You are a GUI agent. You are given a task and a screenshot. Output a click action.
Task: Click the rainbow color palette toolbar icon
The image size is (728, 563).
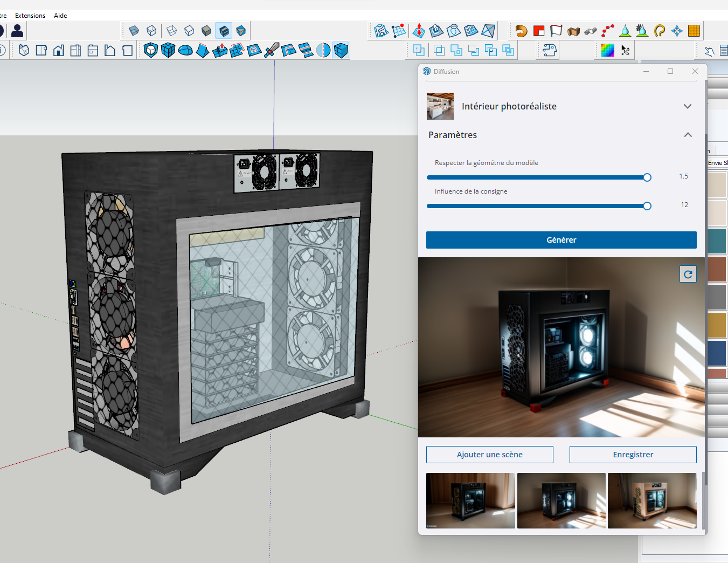point(607,50)
